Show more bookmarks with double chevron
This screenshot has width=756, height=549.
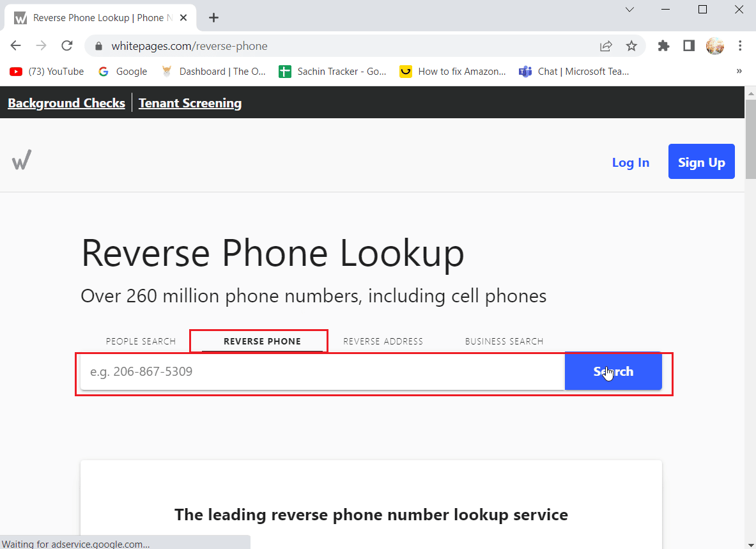click(739, 72)
